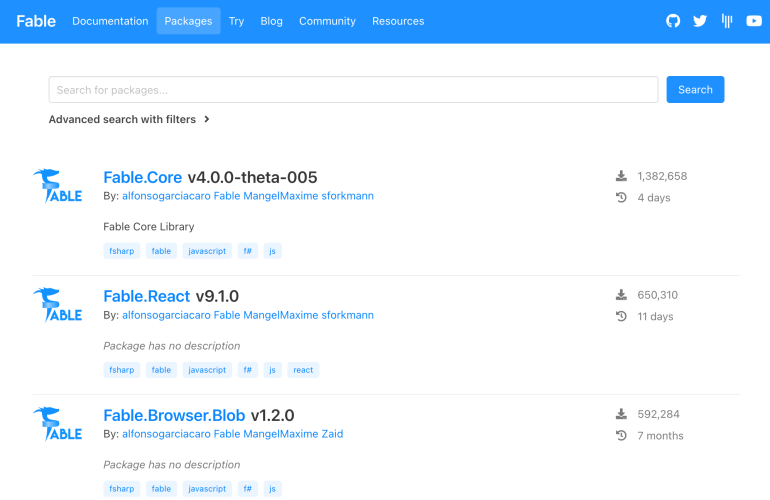The image size is (770, 500).
Task: Click the Fable brand logo in navbar
Action: click(36, 21)
